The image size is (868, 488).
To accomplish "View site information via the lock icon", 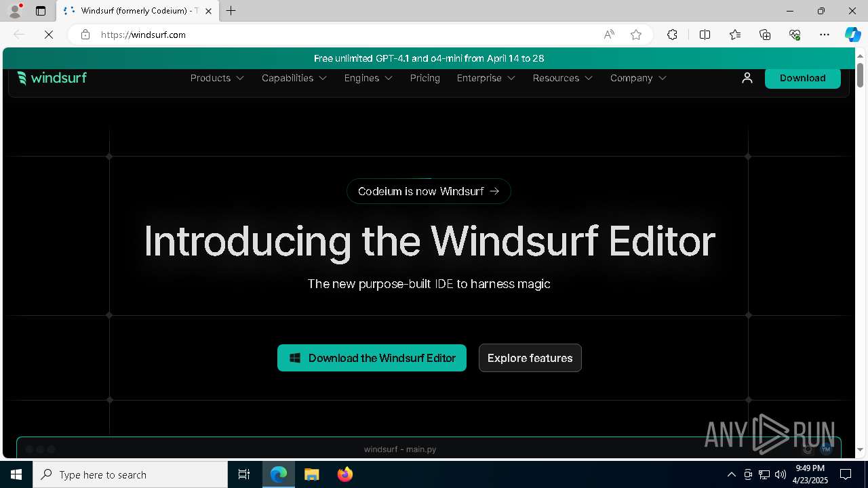I will 85,35.
